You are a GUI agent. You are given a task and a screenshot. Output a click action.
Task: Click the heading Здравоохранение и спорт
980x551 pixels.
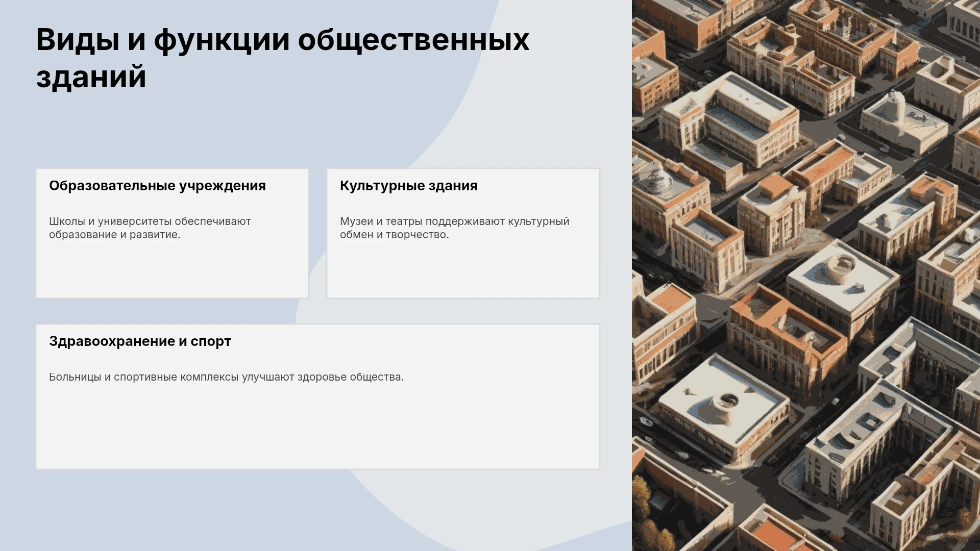click(x=140, y=341)
